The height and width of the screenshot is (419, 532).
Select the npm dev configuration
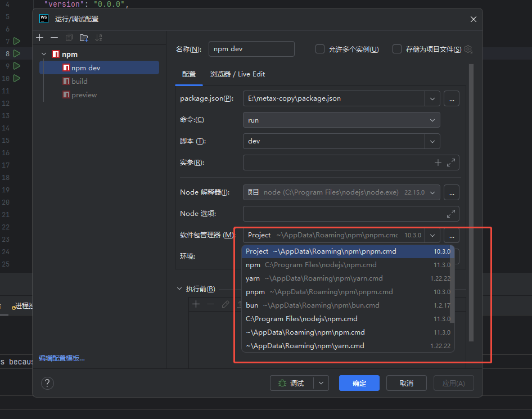99,68
